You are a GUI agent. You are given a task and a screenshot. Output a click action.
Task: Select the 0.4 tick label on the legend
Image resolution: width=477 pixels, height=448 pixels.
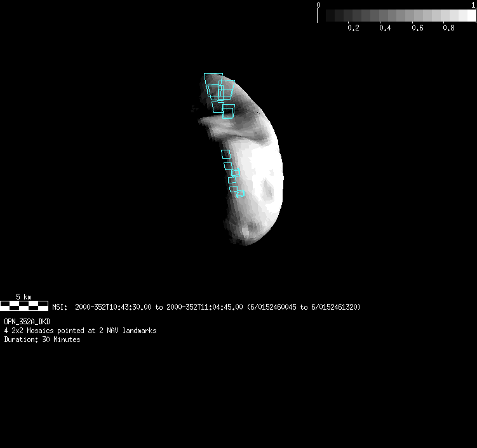click(385, 28)
